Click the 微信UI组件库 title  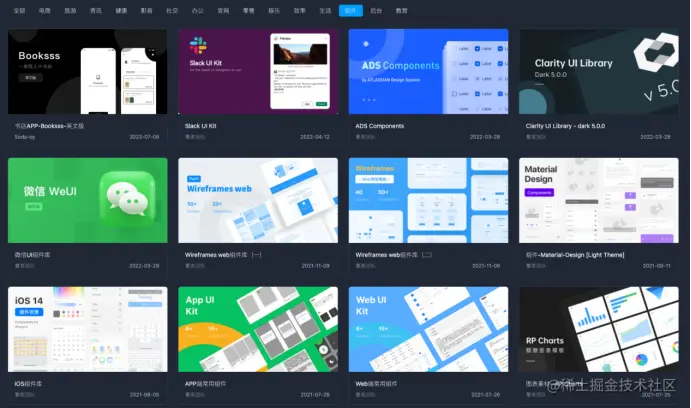(32, 255)
